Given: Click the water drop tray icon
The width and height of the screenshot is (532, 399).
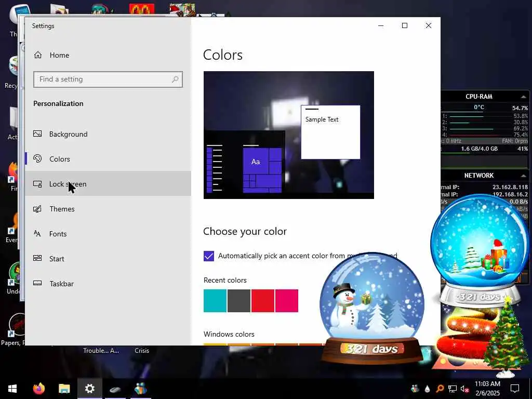Looking at the screenshot, I should click(427, 389).
